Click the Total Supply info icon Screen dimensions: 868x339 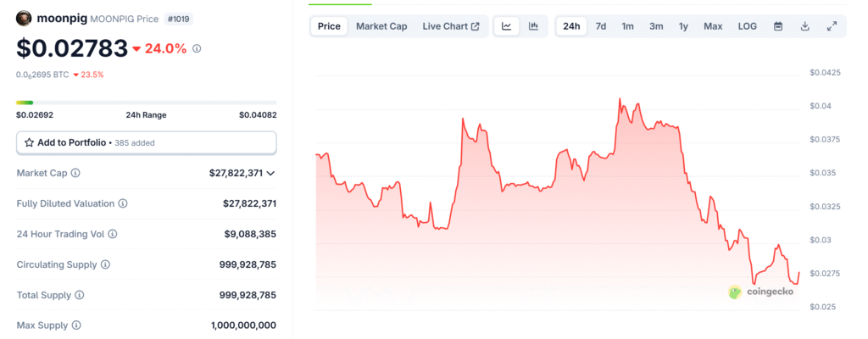click(x=79, y=295)
